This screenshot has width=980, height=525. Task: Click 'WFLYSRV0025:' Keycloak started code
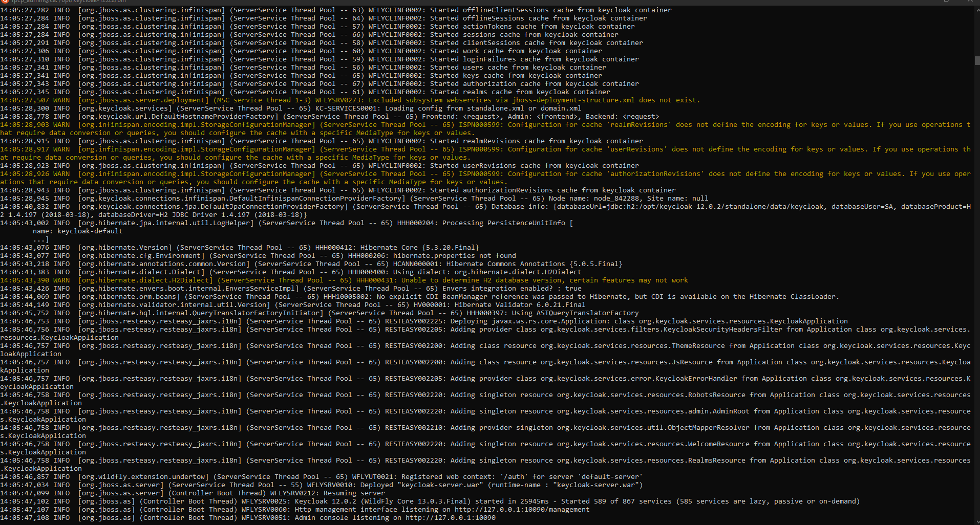[266, 501]
